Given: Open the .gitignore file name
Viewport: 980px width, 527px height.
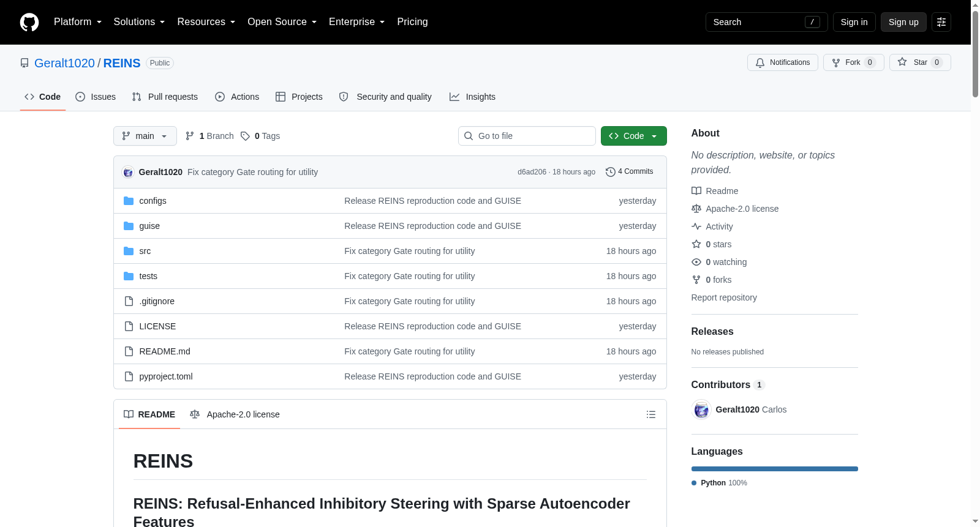Looking at the screenshot, I should click(157, 301).
